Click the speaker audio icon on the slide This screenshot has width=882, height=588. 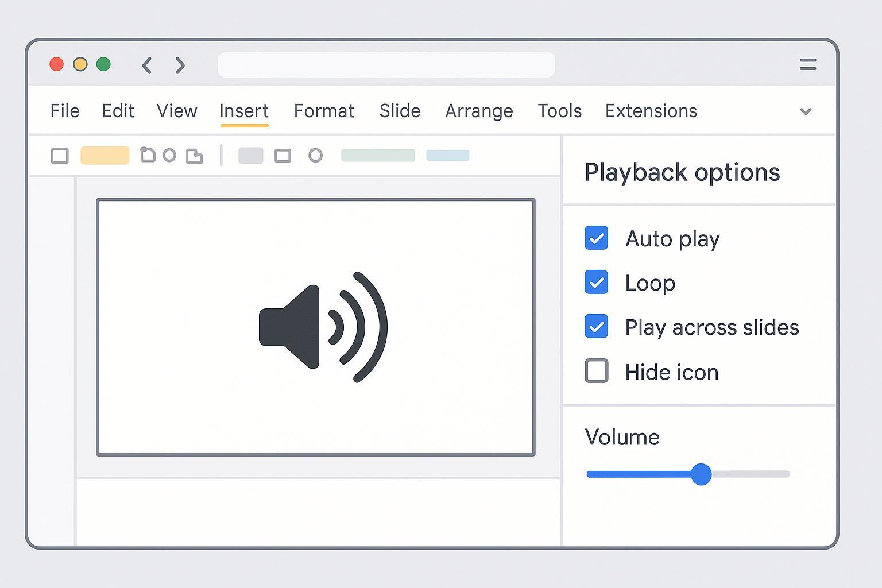click(323, 327)
